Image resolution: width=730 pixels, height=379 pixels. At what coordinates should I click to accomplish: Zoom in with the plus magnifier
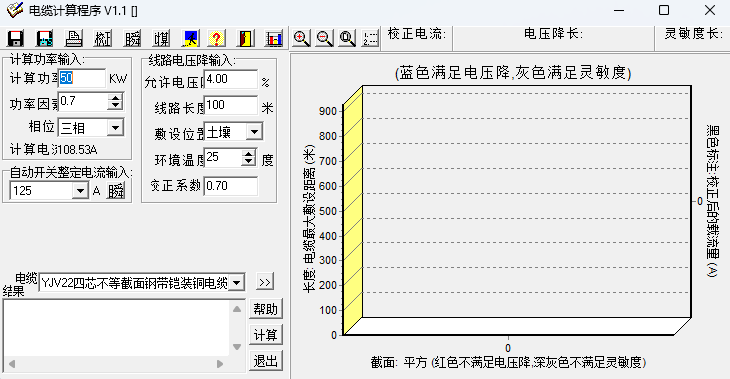click(x=301, y=38)
